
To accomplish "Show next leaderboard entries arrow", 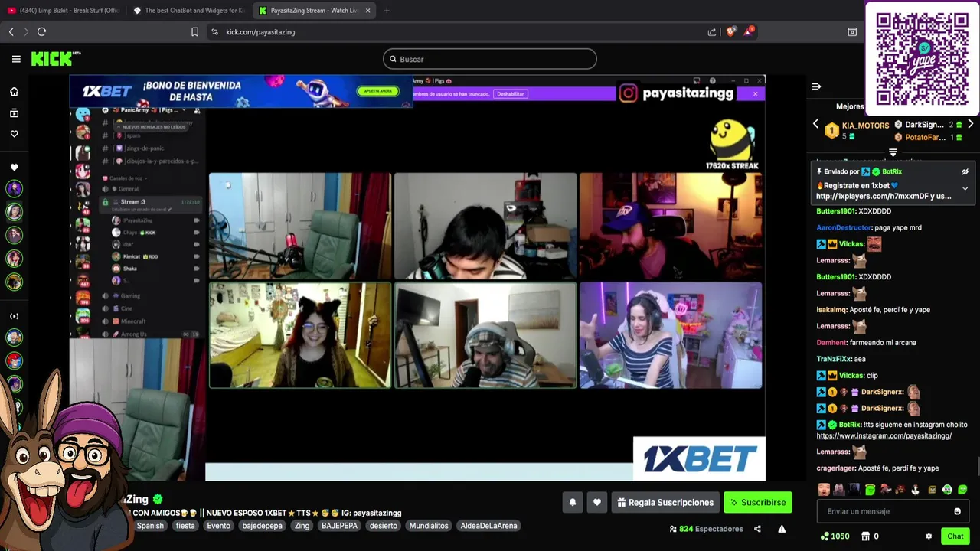I will coord(970,124).
